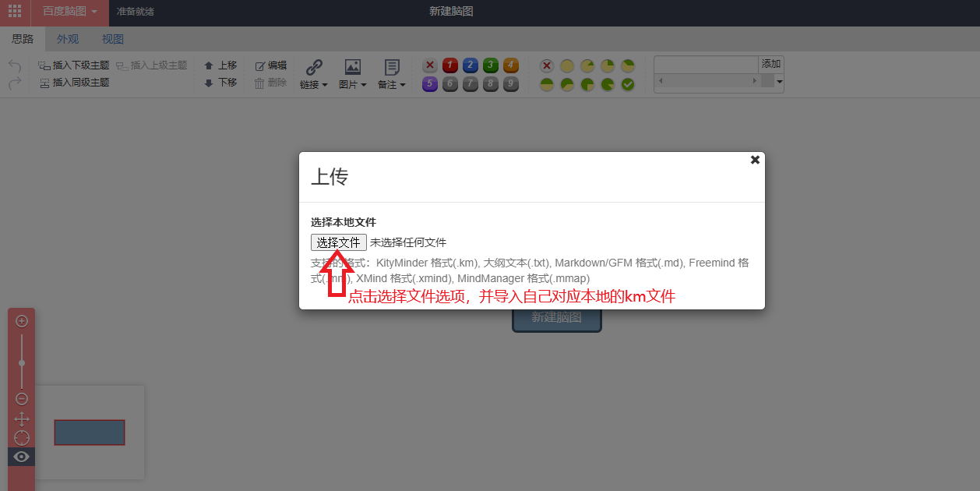
Task: Click the 添加 add button
Action: tap(770, 64)
